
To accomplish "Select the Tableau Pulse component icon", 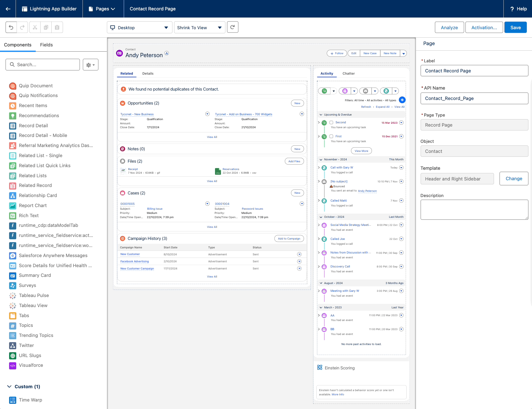I will coord(13,295).
